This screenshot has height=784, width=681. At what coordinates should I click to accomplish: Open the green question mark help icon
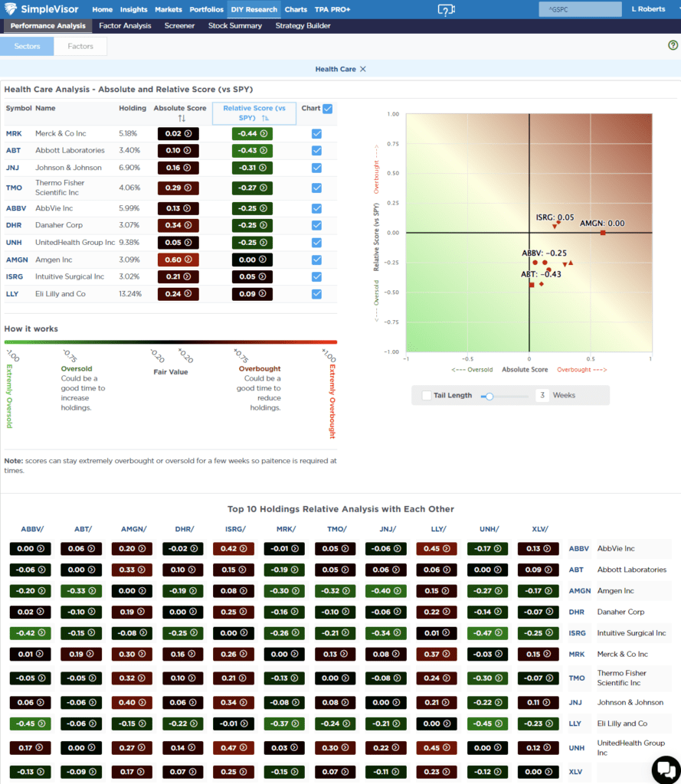click(673, 46)
